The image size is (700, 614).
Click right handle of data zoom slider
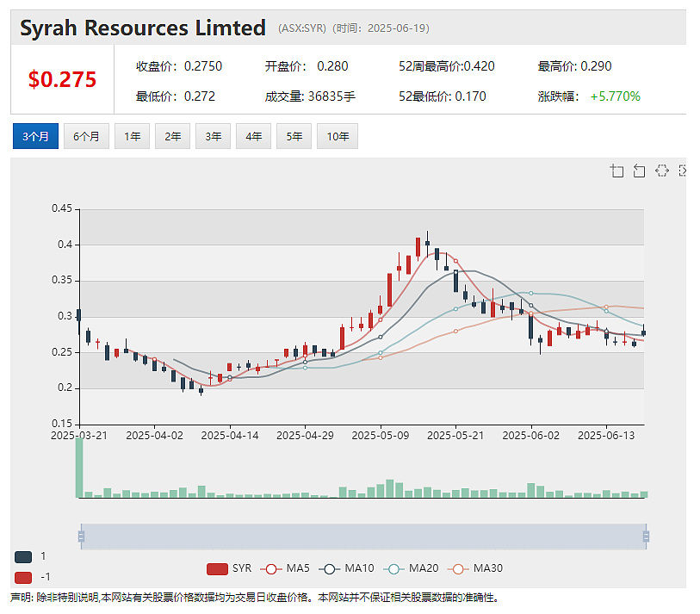click(646, 536)
